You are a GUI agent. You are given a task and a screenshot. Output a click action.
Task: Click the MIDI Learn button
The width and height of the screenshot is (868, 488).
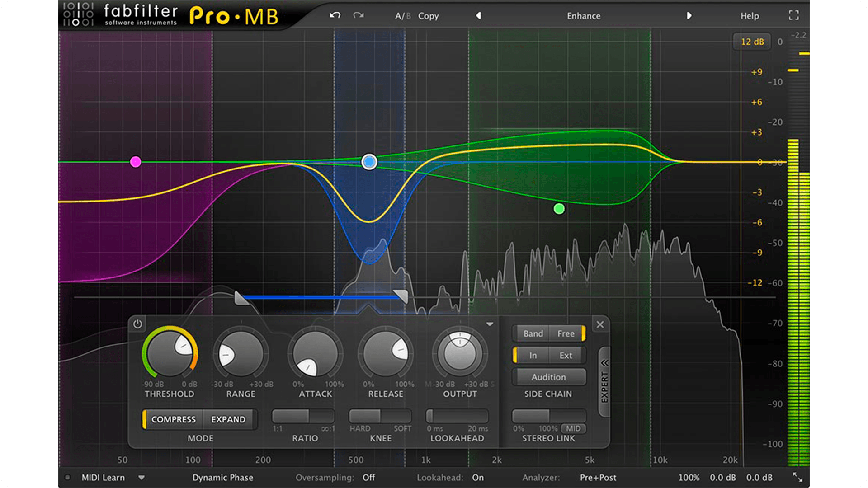tap(103, 478)
